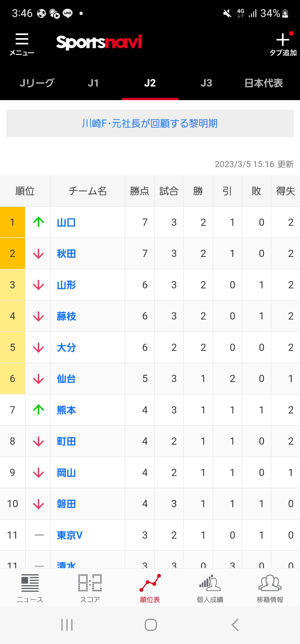
Task: Open the メニュー hamburger menu
Action: point(22,39)
